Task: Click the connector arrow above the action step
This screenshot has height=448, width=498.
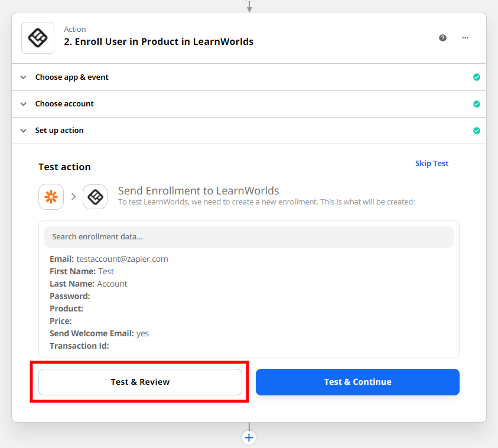Action: pyautogui.click(x=249, y=6)
